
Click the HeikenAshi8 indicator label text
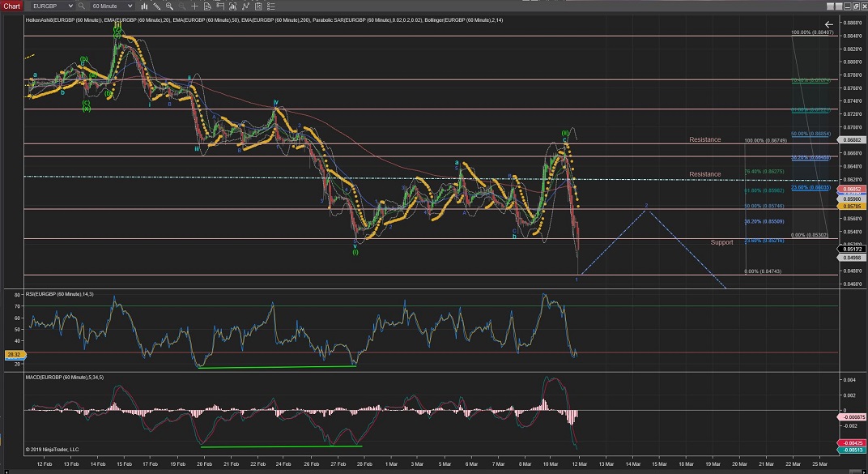point(64,20)
